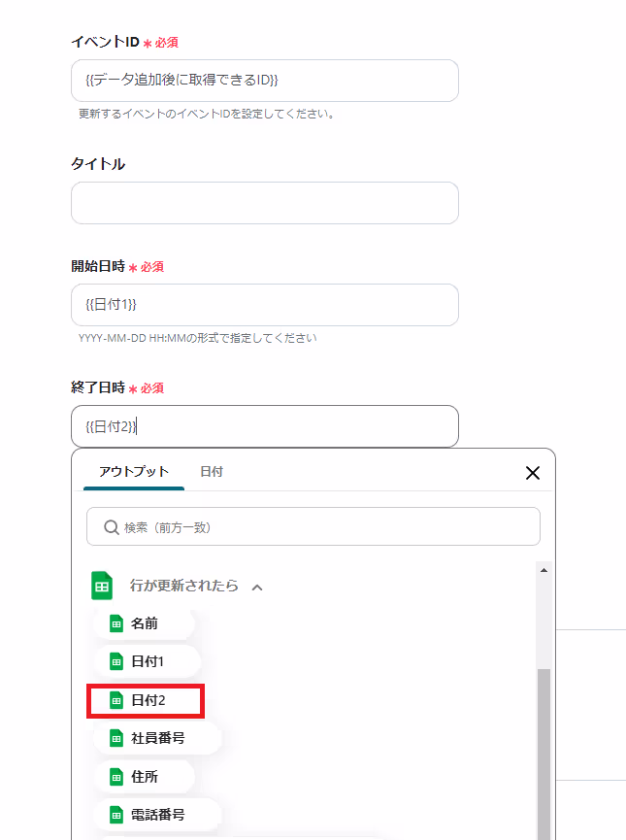Switch to the 日付 tab
The width and height of the screenshot is (626, 840).
[x=212, y=472]
